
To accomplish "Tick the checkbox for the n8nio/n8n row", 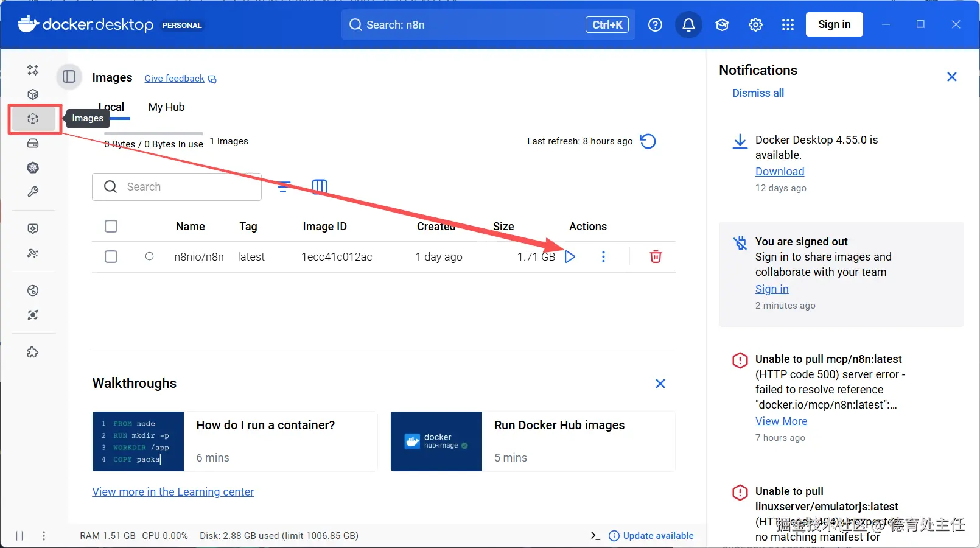I will [x=111, y=256].
